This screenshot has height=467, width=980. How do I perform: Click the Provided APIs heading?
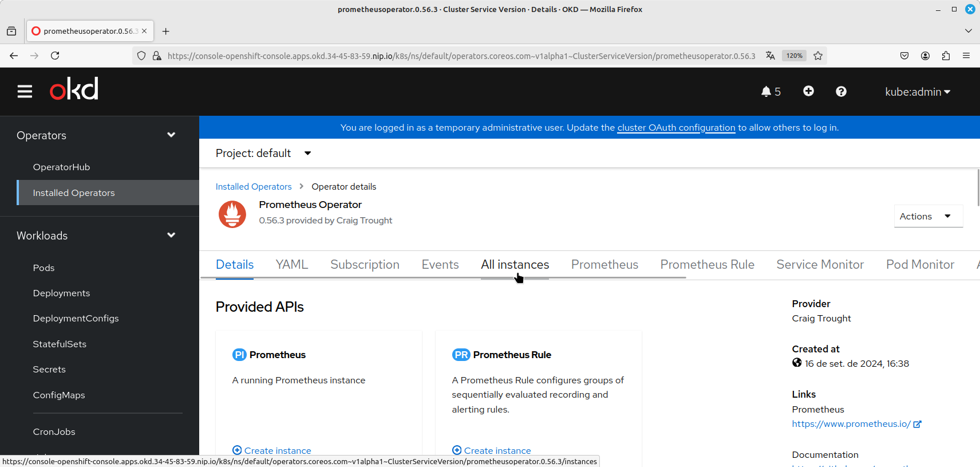[x=259, y=307]
